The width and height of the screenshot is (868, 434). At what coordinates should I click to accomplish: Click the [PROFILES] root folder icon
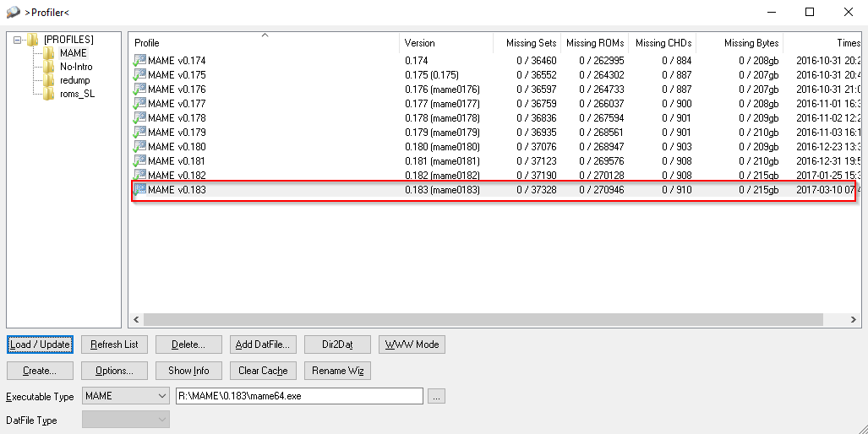pos(33,39)
